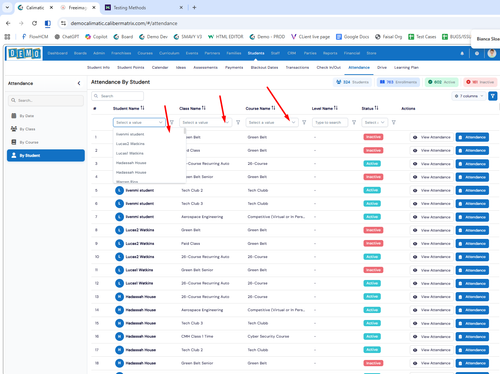Collapse the Attendance sidebar panel
Image resolution: width=500 pixels, height=374 pixels.
[79, 83]
